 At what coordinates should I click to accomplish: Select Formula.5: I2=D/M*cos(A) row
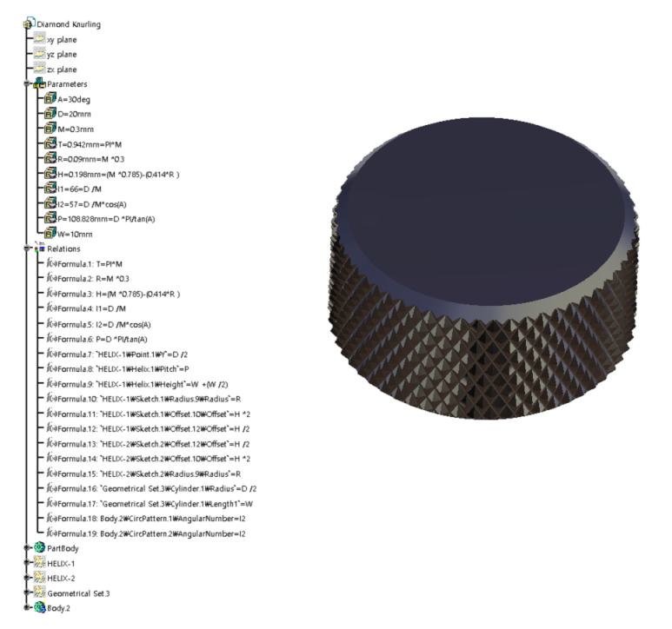(98, 325)
